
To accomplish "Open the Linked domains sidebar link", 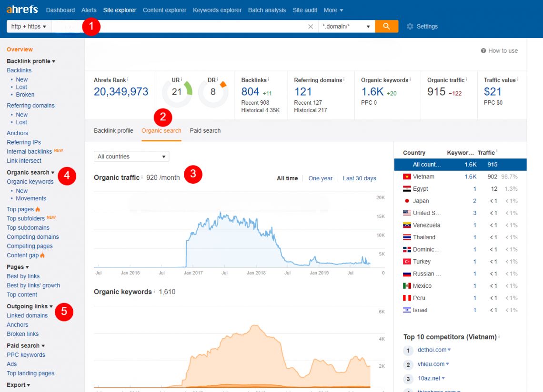I will coord(27,315).
